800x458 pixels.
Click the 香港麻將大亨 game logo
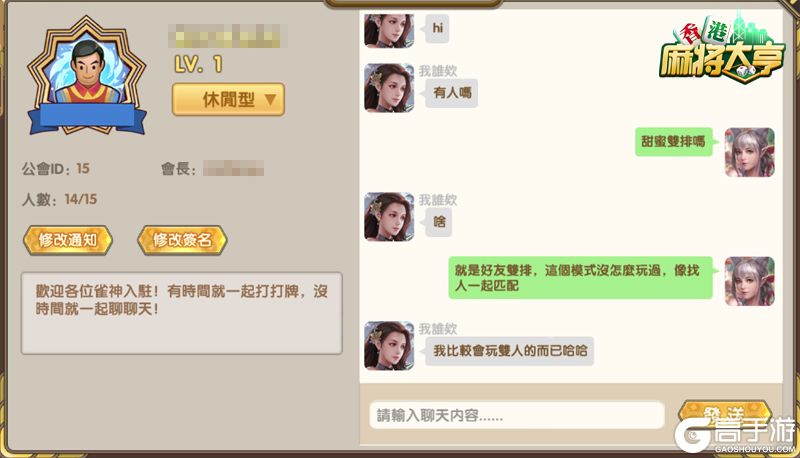coord(721,48)
